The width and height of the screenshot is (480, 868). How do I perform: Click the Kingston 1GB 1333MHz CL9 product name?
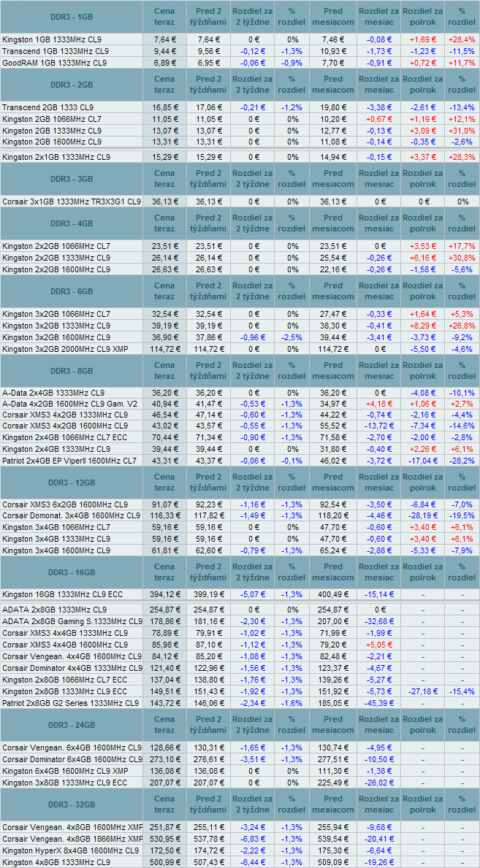click(x=52, y=40)
